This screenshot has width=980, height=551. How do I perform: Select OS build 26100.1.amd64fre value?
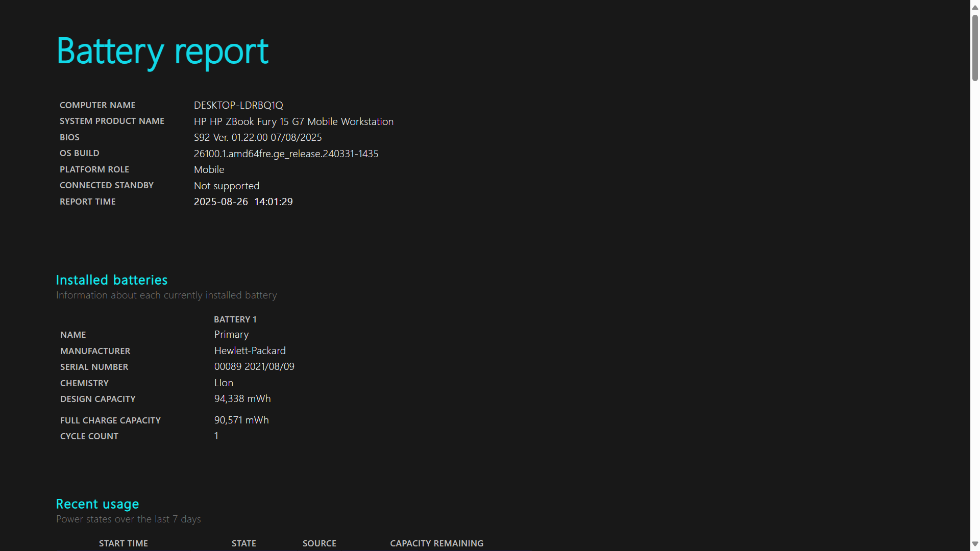coord(286,154)
